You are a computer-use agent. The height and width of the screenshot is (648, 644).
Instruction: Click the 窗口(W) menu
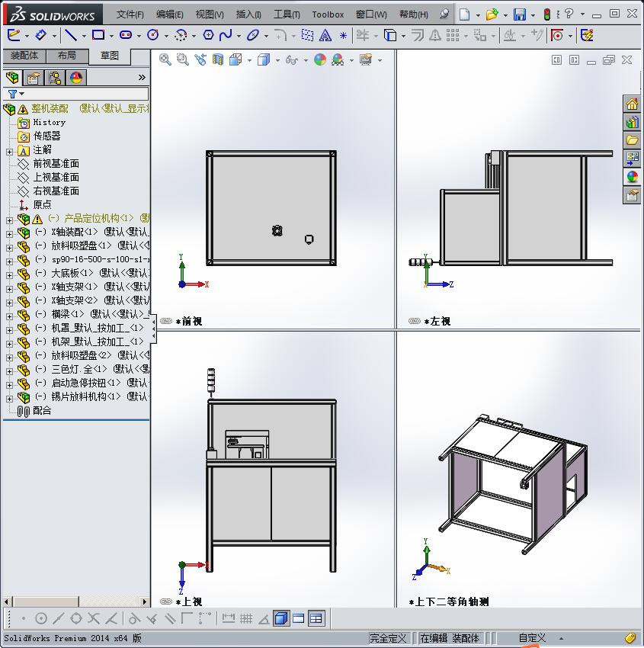coord(371,14)
